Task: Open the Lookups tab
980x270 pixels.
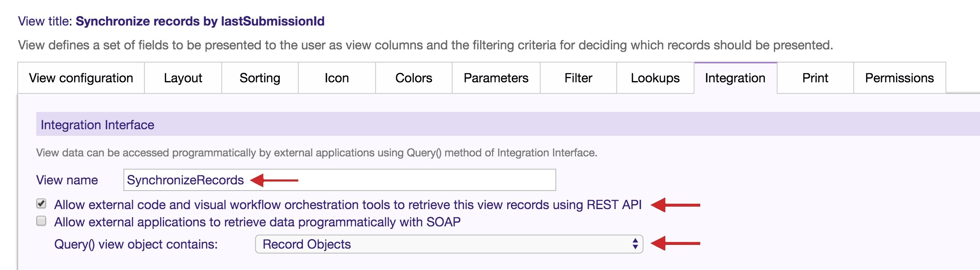Action: 654,78
